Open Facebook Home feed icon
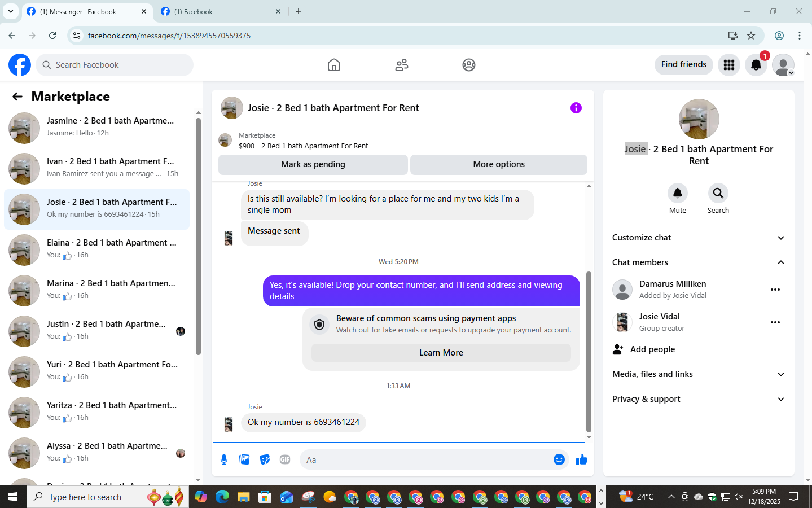The height and width of the screenshot is (508, 812). pos(334,65)
